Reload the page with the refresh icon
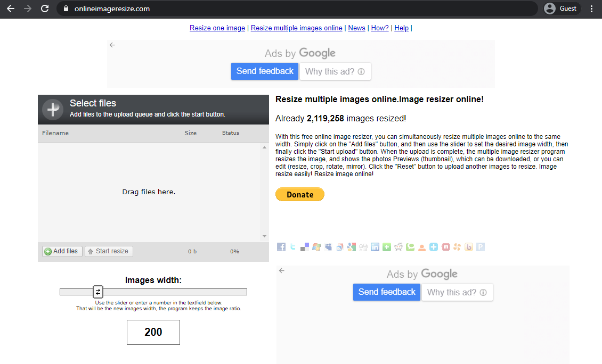 [45, 9]
